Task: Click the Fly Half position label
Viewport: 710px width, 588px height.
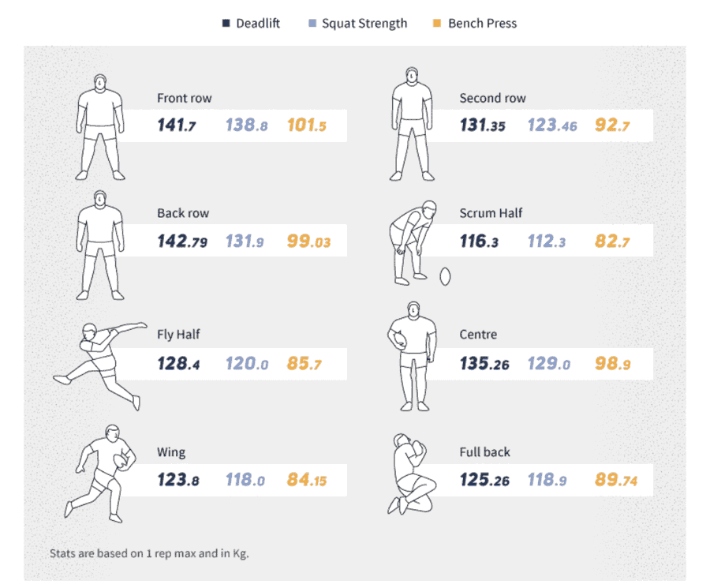Action: pos(178,335)
